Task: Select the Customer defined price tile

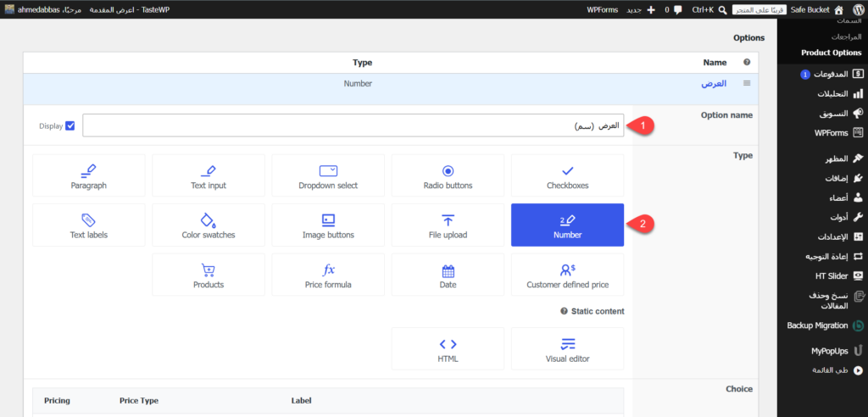Action: click(567, 275)
